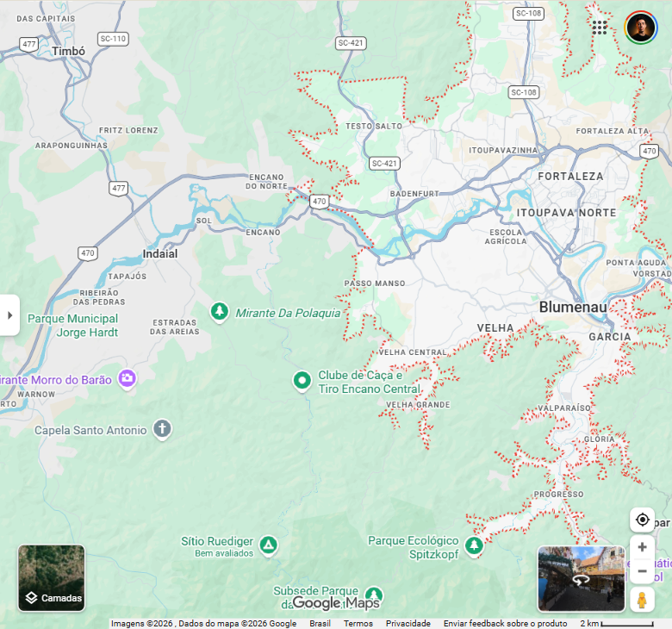Zoom out with the minus button
This screenshot has height=629, width=672.
pos(642,571)
